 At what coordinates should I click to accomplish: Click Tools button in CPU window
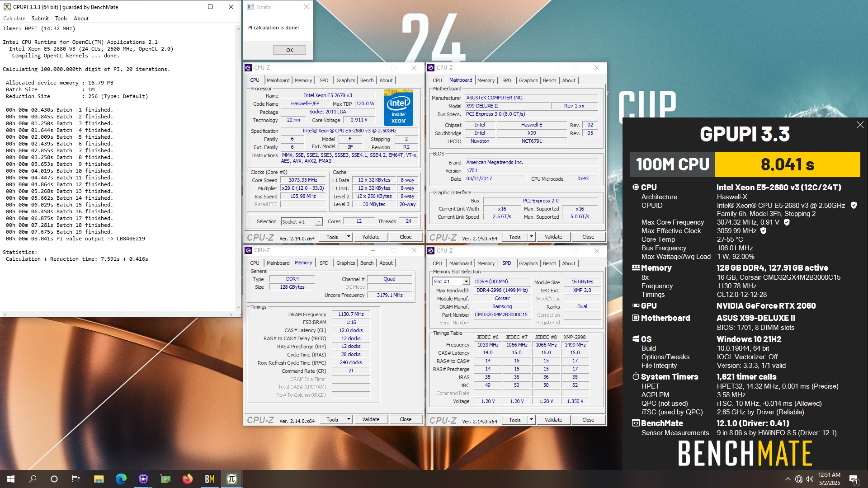pyautogui.click(x=332, y=237)
